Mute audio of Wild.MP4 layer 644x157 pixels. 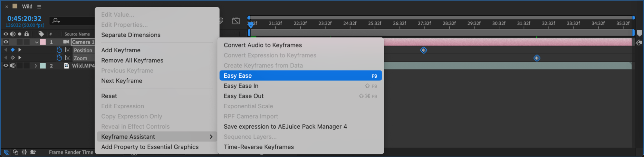click(x=13, y=65)
